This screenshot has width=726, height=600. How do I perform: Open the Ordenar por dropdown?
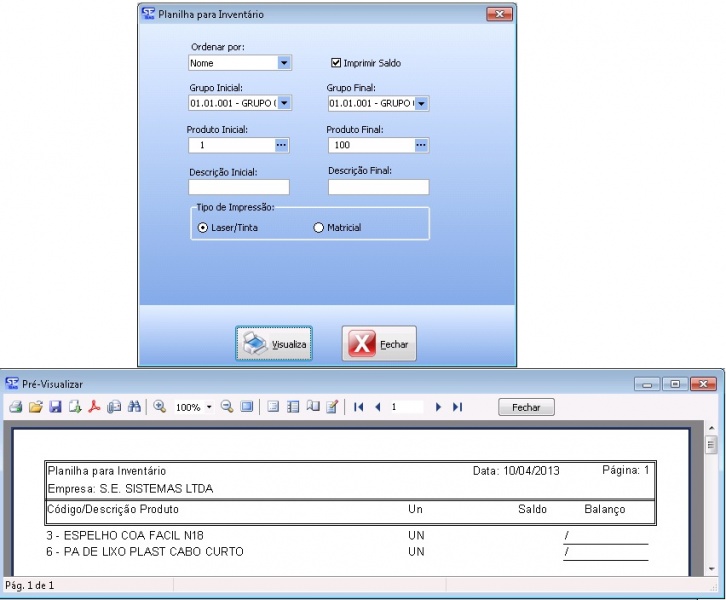tap(284, 63)
